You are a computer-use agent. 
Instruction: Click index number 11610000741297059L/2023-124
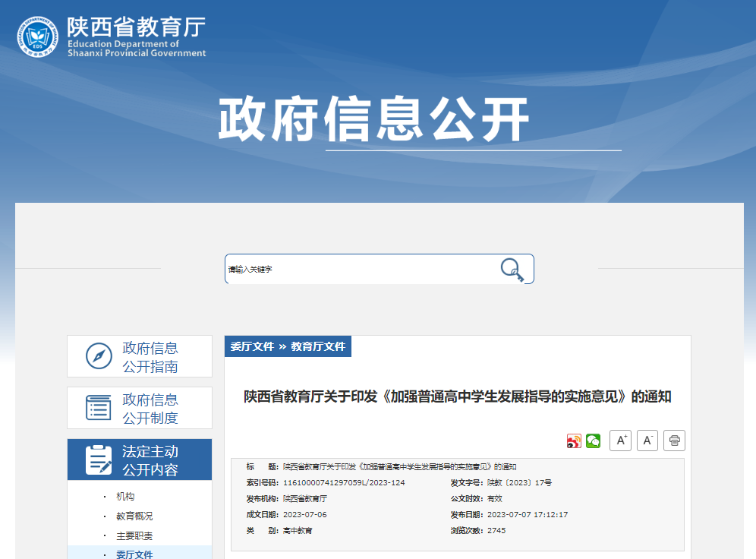pos(344,483)
